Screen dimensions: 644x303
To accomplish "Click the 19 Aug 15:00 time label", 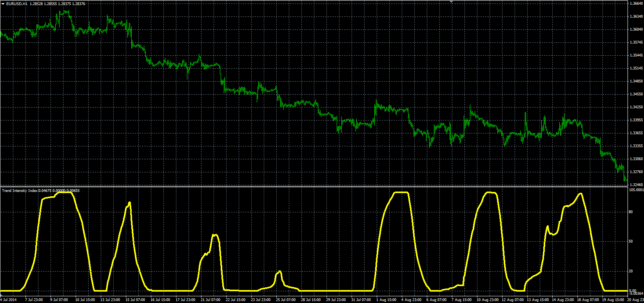I will click(x=613, y=300).
